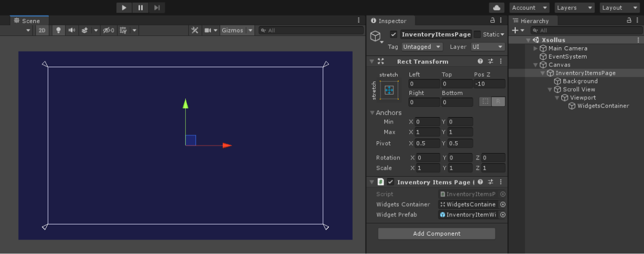The image size is (644, 254).
Task: Open the anchor presets stretch icon
Action: click(x=389, y=90)
